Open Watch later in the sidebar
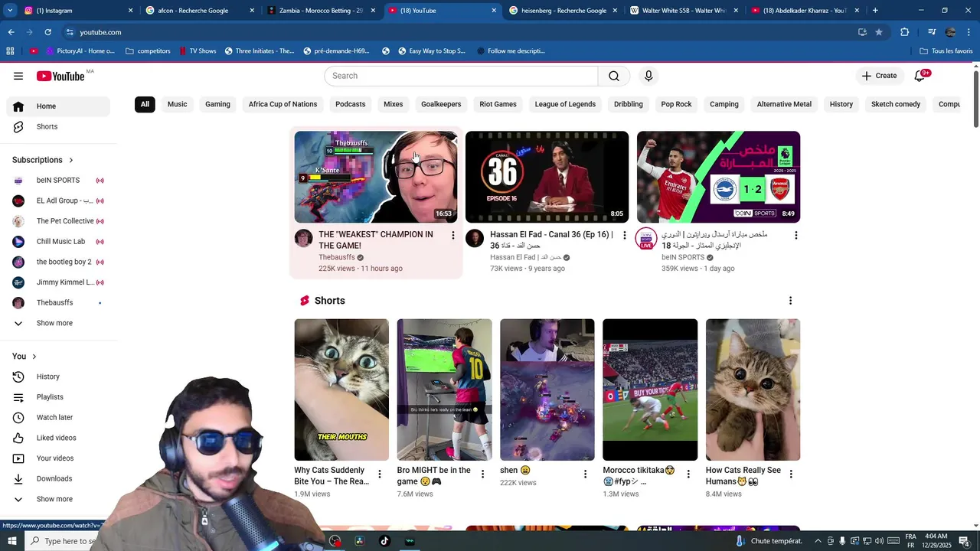This screenshot has height=551, width=980. (x=58, y=417)
